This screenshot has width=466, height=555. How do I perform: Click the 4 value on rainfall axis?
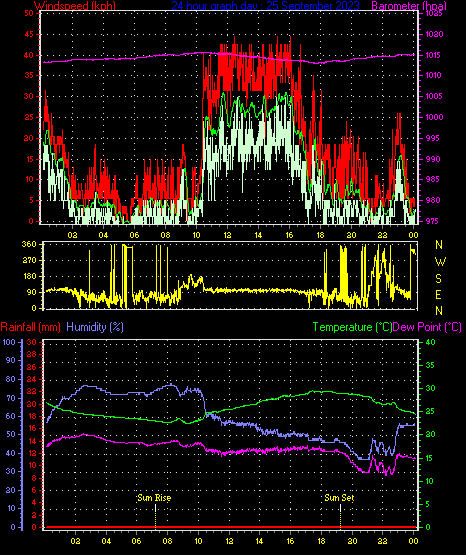click(34, 503)
